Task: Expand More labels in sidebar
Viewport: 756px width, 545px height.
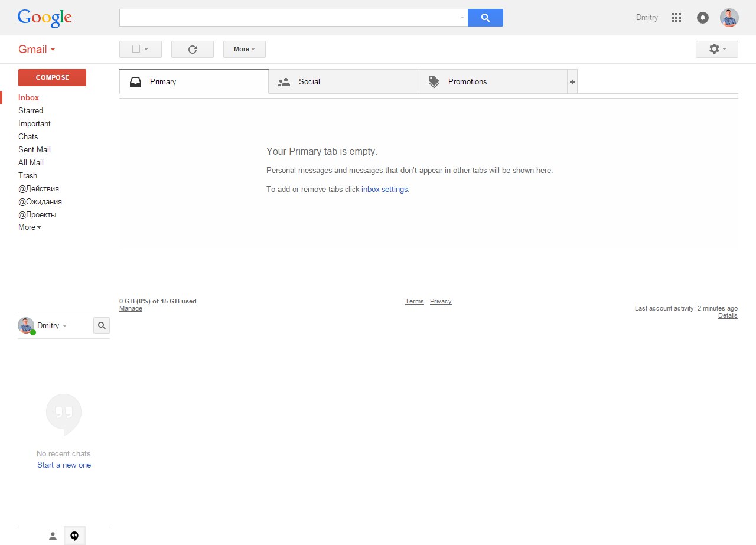Action: click(30, 227)
